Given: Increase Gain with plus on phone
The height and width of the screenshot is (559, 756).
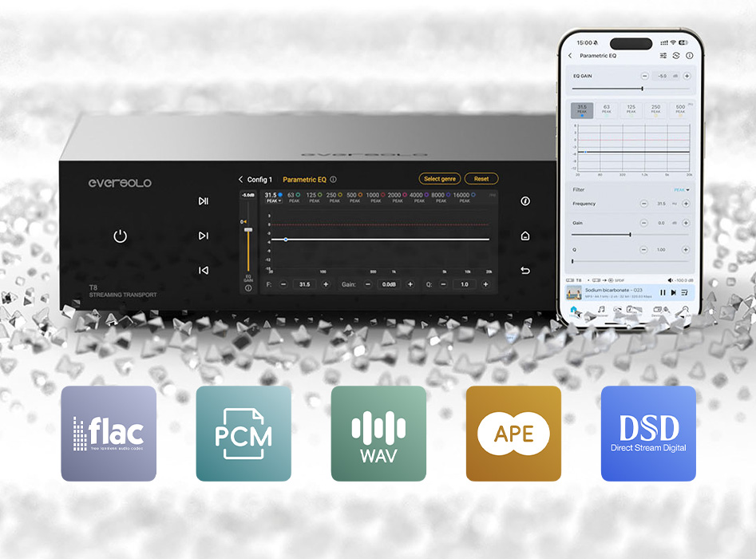Looking at the screenshot, I should [686, 223].
